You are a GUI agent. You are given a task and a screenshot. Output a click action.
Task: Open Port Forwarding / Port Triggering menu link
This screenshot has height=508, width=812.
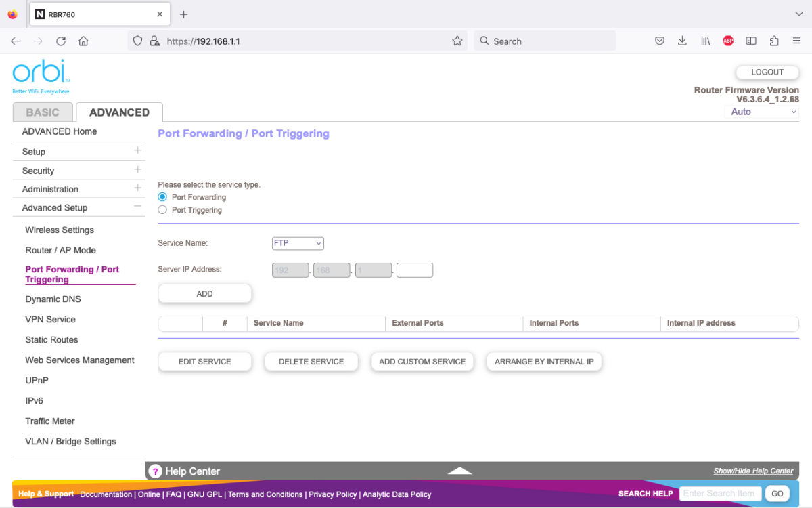click(x=72, y=274)
